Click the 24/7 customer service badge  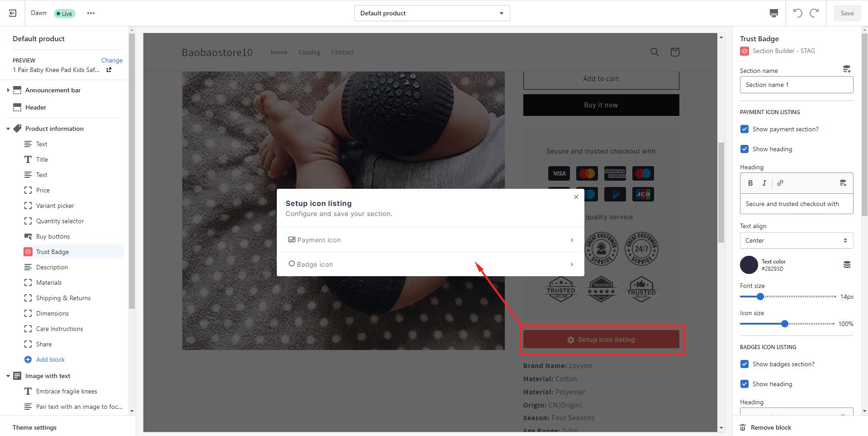(641, 249)
